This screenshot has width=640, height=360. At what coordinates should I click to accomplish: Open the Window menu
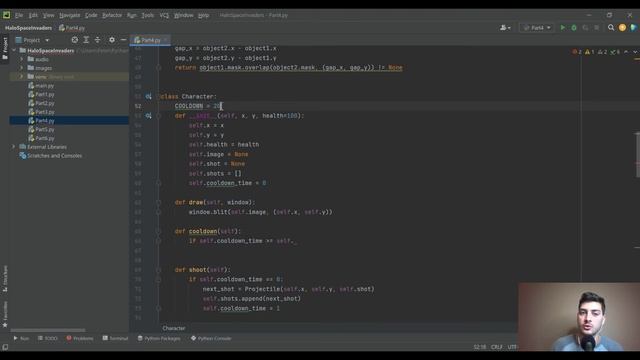[x=183, y=15]
